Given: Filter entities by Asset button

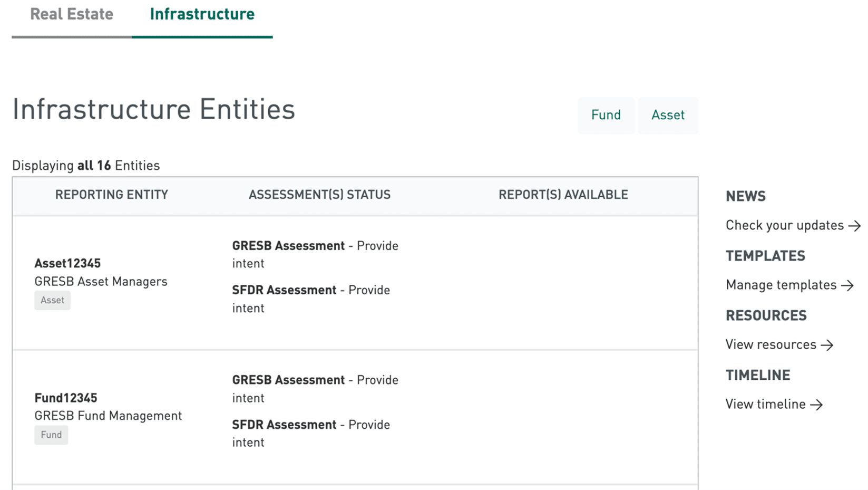Looking at the screenshot, I should pos(668,115).
